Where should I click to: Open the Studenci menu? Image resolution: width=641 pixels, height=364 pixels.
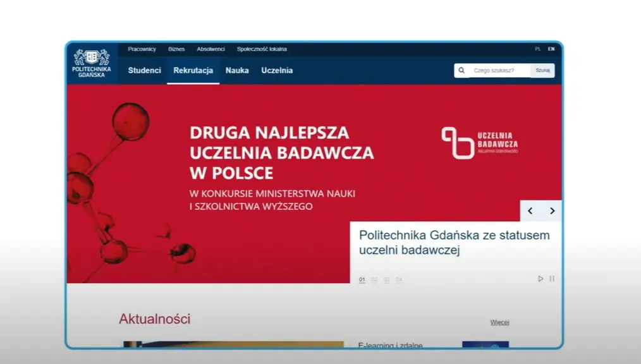point(144,70)
